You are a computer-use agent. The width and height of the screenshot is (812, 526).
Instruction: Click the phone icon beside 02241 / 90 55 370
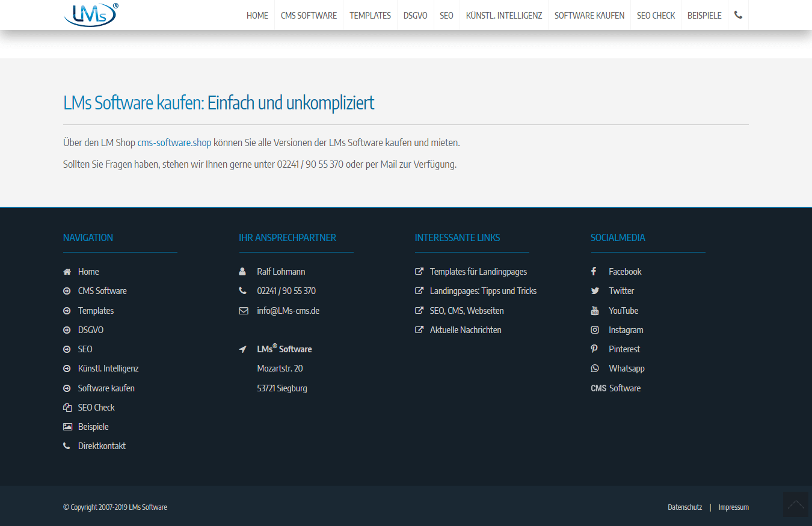click(242, 291)
